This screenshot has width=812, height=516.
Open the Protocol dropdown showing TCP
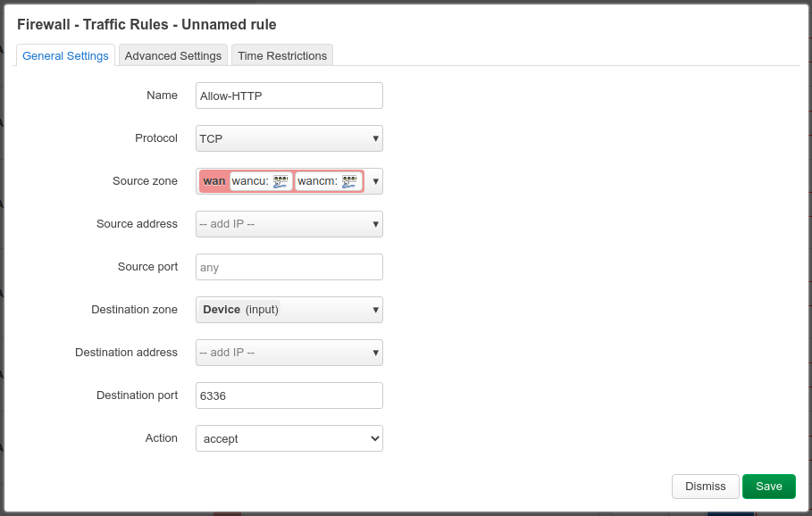click(x=289, y=138)
